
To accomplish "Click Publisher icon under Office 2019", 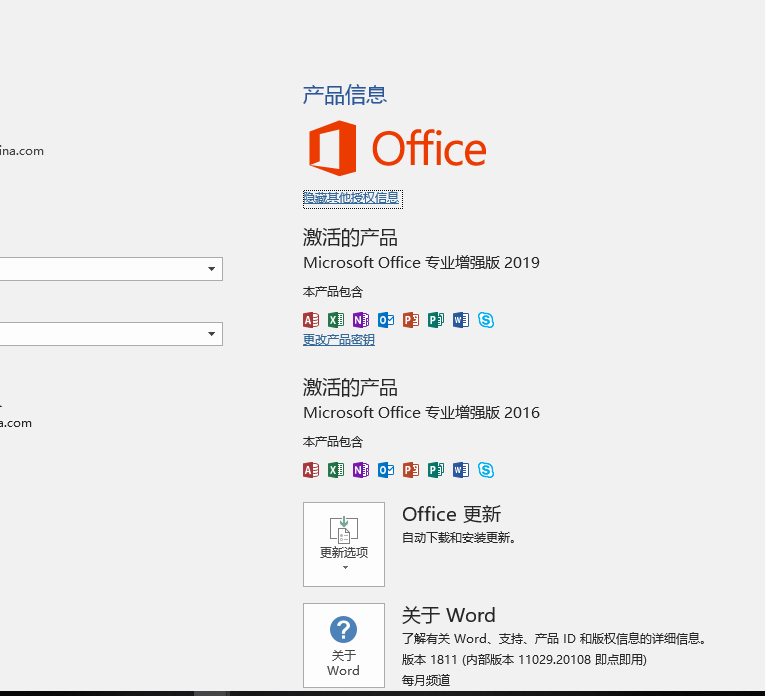I will (436, 320).
